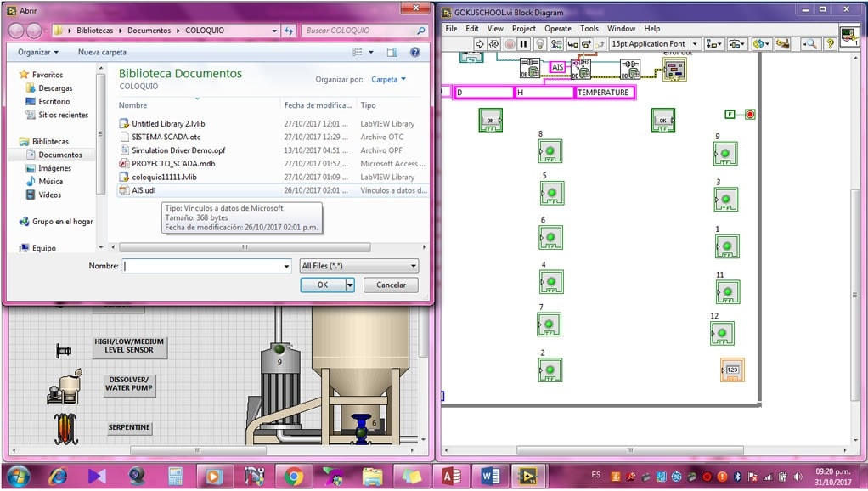Screen dimensions: 868x491
Task: Open the Operate menu
Action: point(558,29)
